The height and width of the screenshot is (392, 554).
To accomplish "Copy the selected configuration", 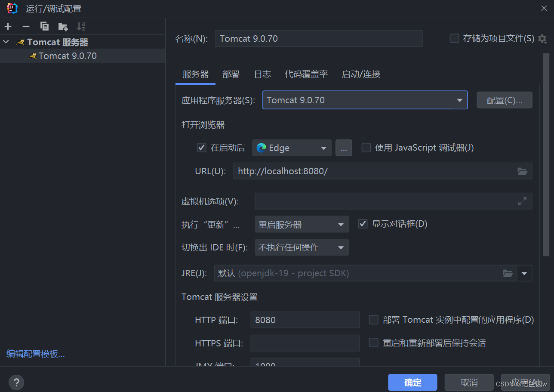I will [x=44, y=27].
